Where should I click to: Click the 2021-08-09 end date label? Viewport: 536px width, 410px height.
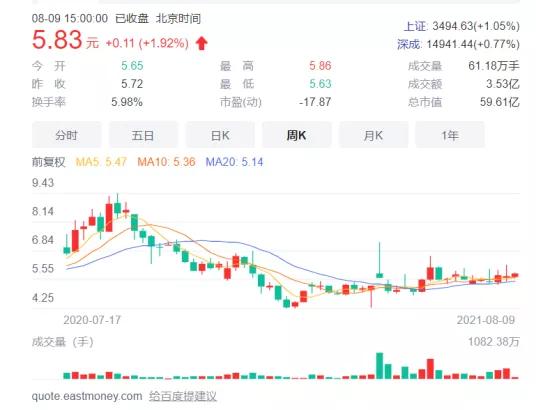coord(486,320)
